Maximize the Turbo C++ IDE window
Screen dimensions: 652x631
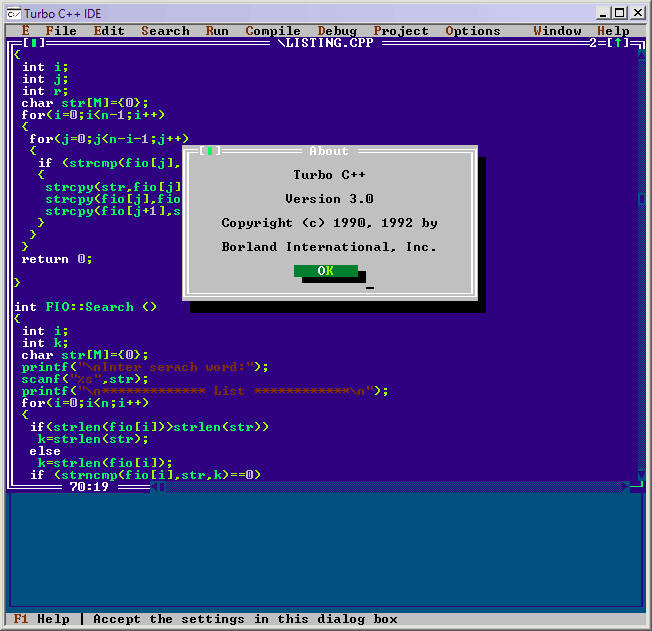point(620,13)
